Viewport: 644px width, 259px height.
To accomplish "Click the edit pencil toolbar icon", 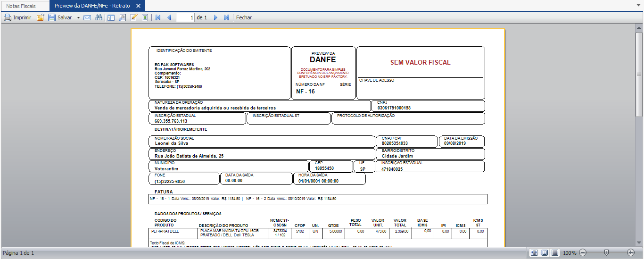I will (x=133, y=17).
